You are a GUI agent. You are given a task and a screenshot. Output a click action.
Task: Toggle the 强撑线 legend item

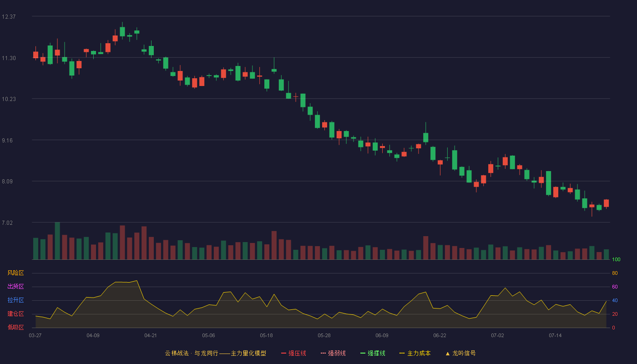click(x=373, y=353)
